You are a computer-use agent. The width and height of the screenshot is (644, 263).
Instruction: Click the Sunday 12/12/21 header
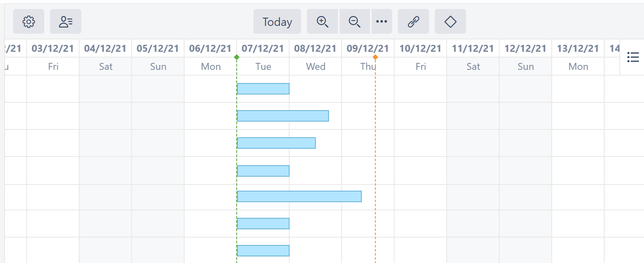tap(525, 48)
